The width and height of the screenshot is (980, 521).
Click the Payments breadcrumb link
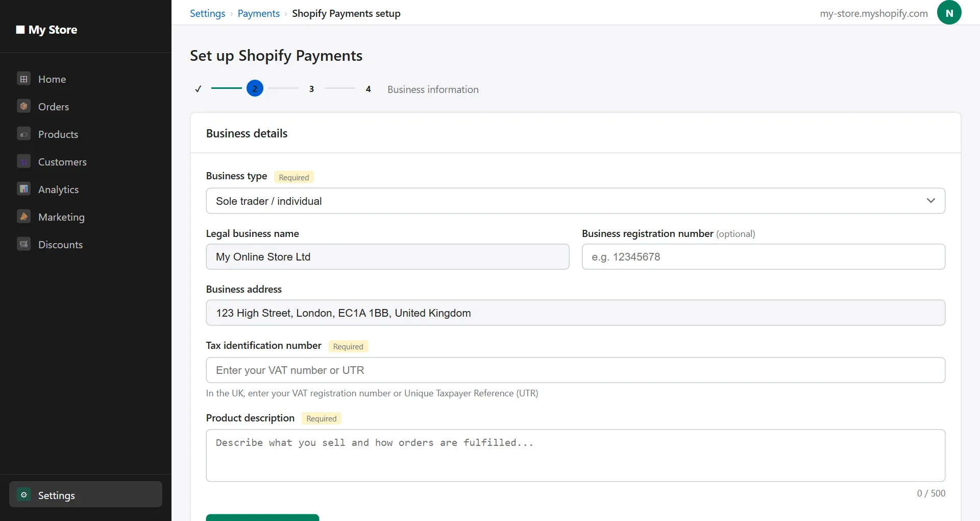[x=259, y=13]
